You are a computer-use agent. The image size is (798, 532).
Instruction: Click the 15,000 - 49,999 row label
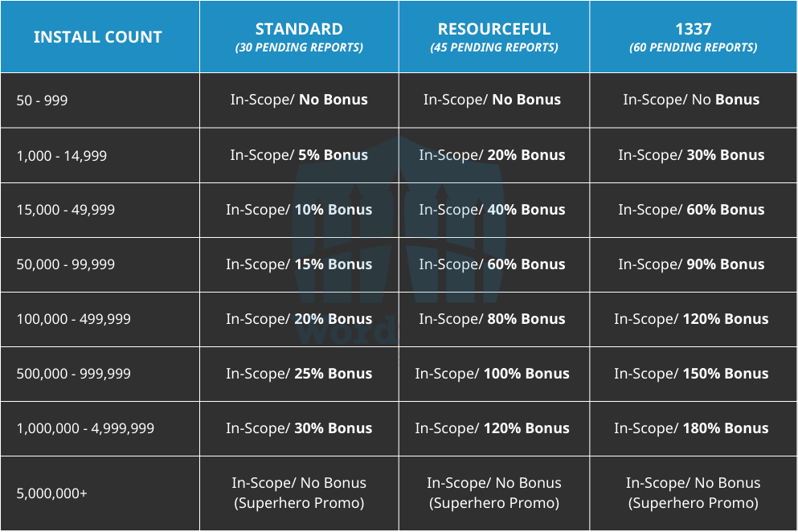66,210
